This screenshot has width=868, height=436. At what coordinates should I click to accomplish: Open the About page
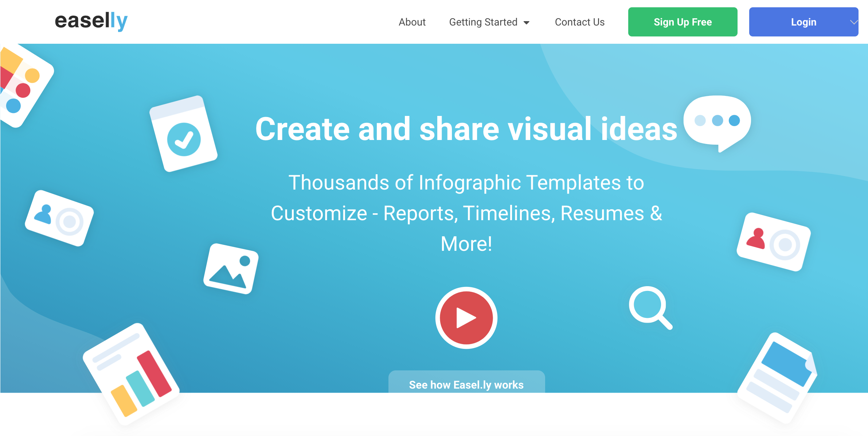coord(412,22)
